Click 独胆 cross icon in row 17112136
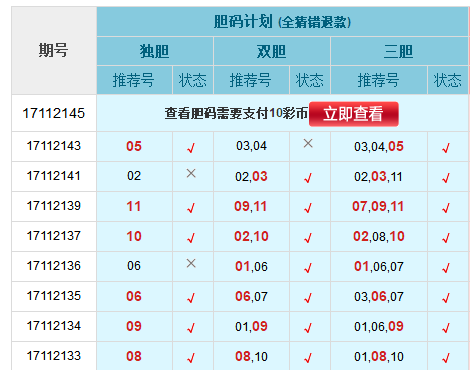The image size is (470, 370). (191, 263)
